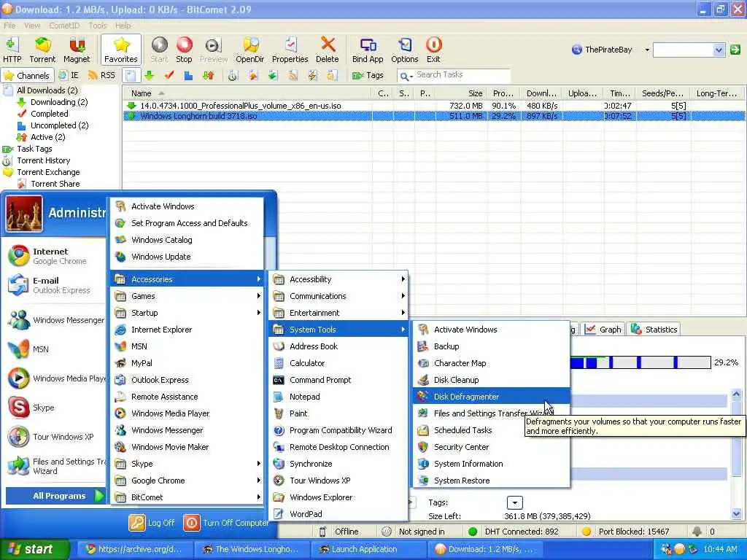The height and width of the screenshot is (560, 747).
Task: Click the Exit toolbar icon
Action: click(x=433, y=50)
